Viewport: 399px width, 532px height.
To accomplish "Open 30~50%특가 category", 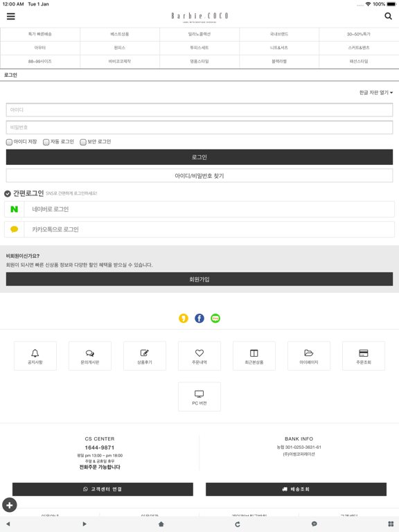I will [359, 34].
